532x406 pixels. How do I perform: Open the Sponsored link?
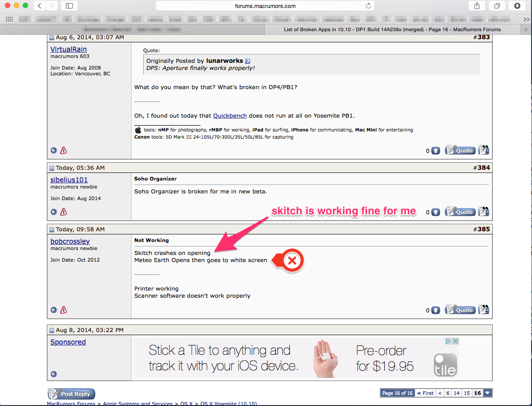pyautogui.click(x=68, y=342)
